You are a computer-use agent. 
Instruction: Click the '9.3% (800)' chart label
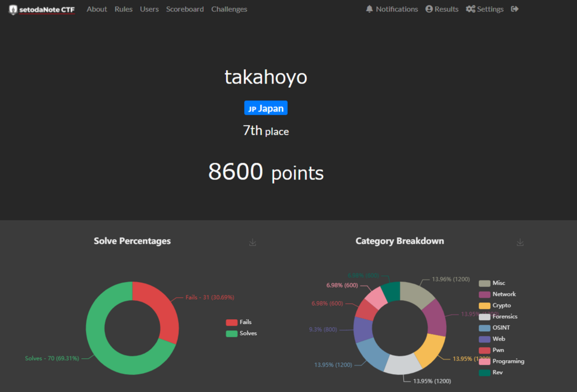323,329
